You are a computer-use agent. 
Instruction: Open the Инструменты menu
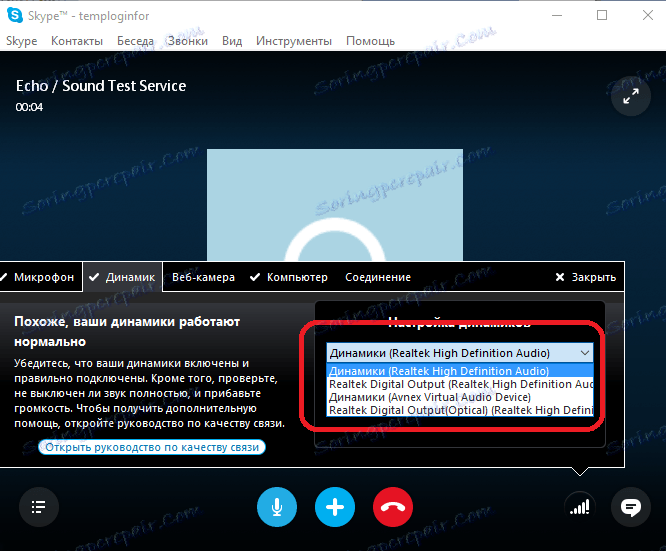click(x=294, y=41)
